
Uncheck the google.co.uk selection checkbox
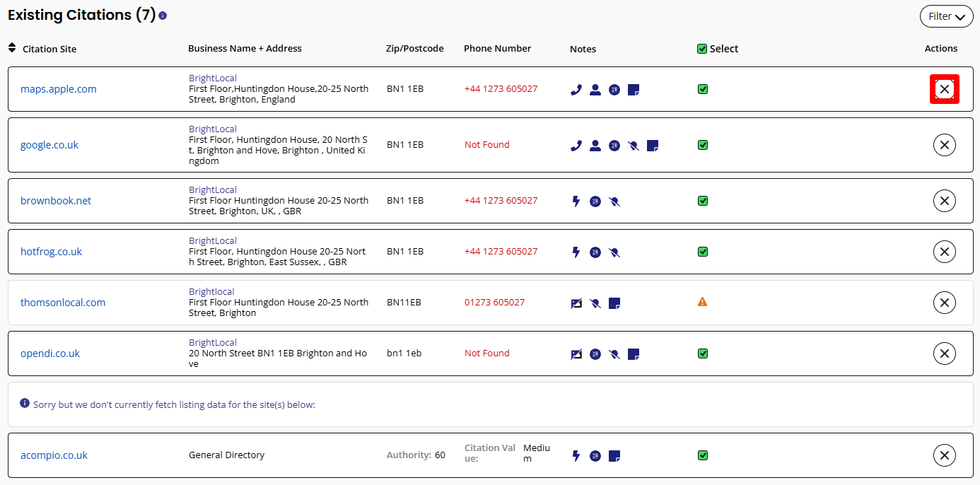tap(702, 145)
